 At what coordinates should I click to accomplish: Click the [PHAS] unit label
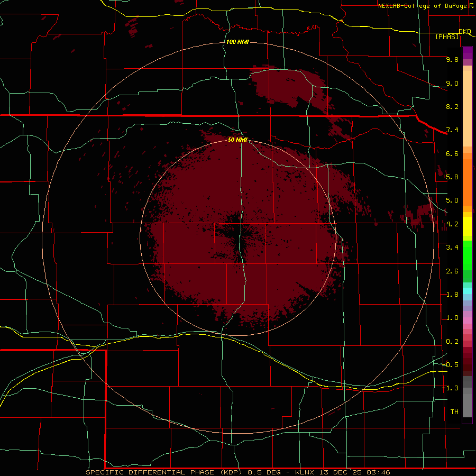tap(447, 37)
